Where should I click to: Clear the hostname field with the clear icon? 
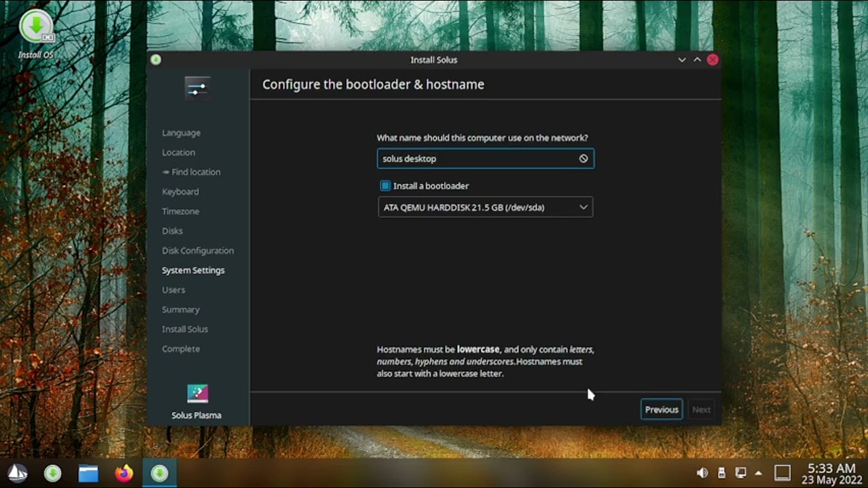583,159
